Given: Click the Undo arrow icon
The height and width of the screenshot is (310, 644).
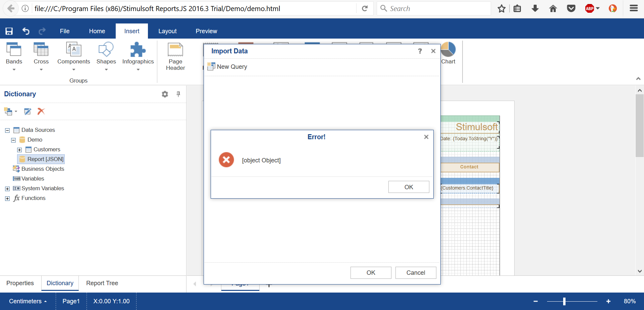Looking at the screenshot, I should [x=26, y=31].
